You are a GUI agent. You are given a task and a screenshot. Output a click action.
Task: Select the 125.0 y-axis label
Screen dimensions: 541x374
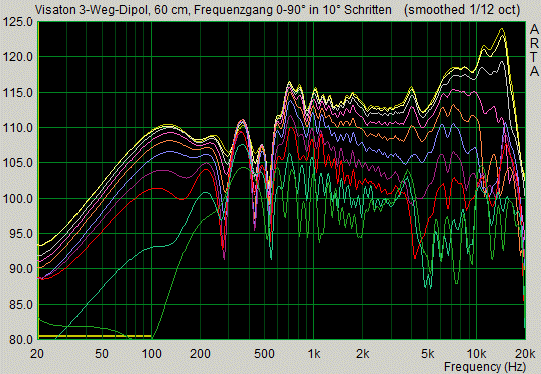18,23
